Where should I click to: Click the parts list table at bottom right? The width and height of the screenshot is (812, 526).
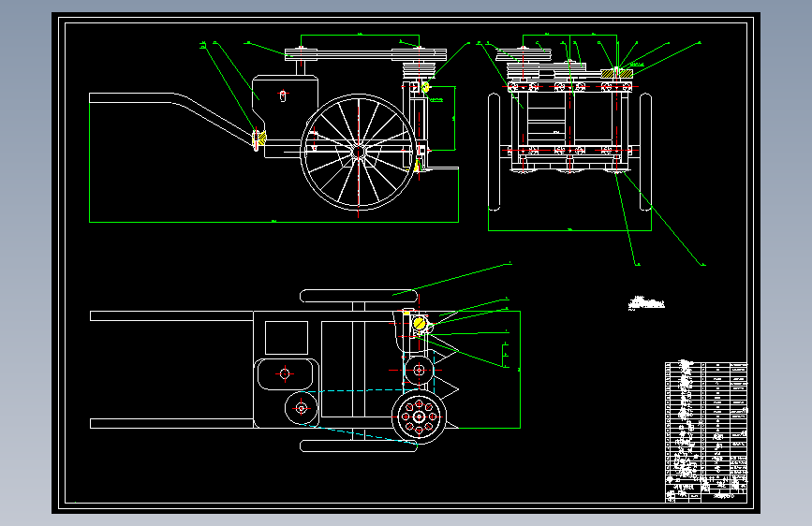click(706, 432)
